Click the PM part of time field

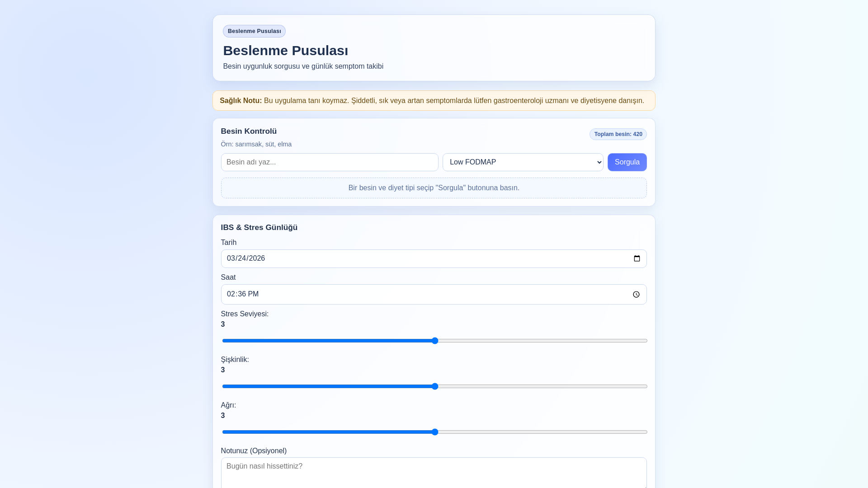(254, 294)
